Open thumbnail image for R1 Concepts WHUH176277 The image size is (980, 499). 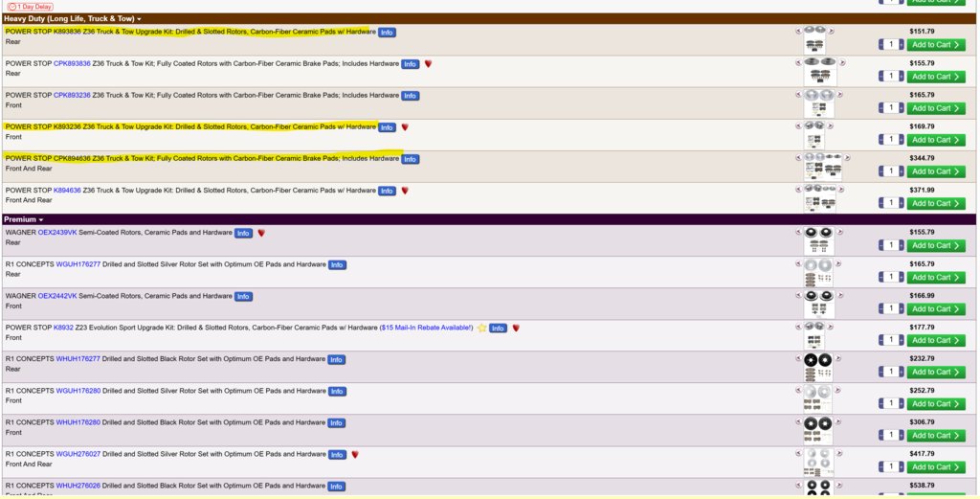click(x=817, y=368)
